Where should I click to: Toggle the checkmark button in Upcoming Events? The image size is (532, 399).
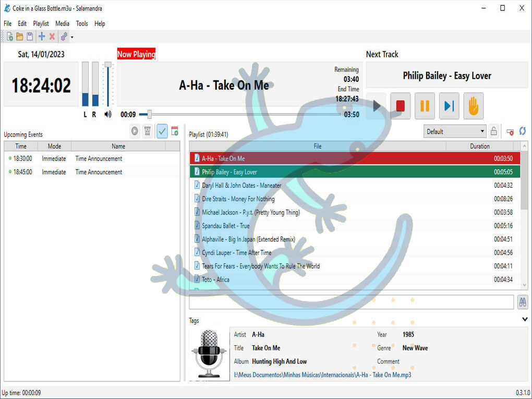click(x=162, y=131)
